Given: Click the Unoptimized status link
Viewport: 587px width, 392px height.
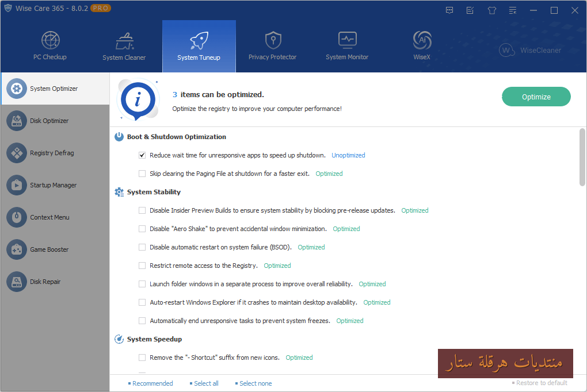Looking at the screenshot, I should [348, 155].
